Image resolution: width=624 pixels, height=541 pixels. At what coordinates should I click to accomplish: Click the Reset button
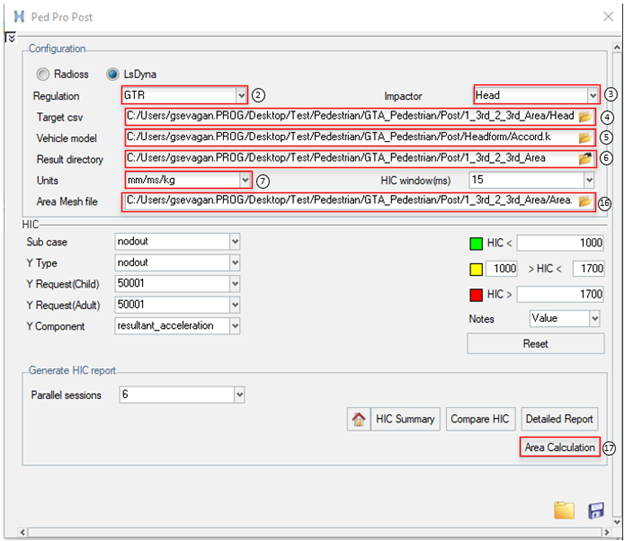pyautogui.click(x=536, y=344)
